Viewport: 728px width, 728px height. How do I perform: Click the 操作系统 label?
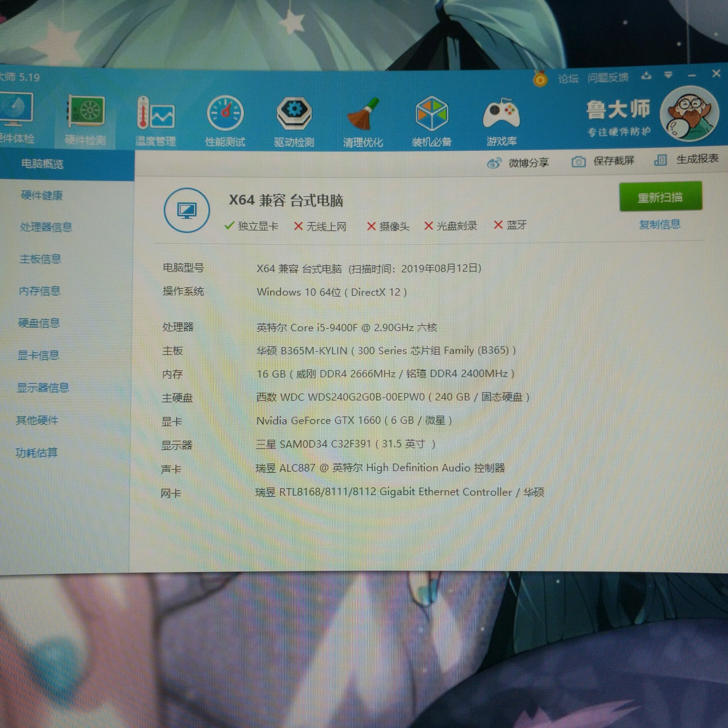click(x=183, y=291)
